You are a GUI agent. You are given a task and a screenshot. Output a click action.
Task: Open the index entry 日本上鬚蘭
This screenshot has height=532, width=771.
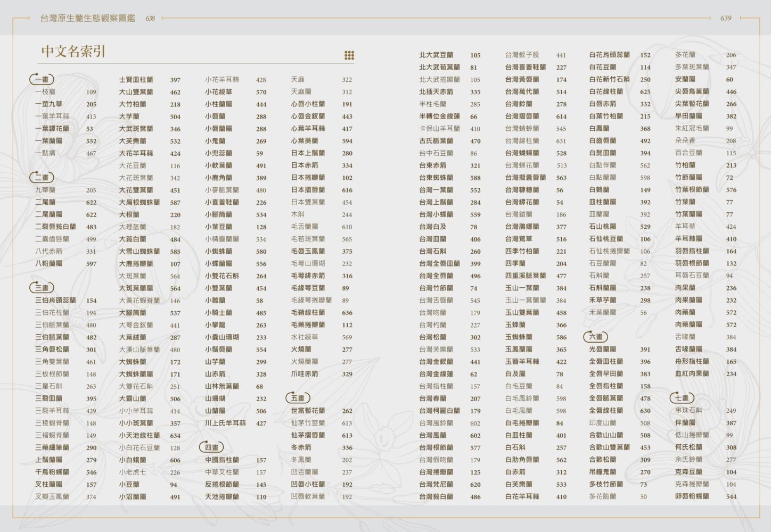point(308,153)
